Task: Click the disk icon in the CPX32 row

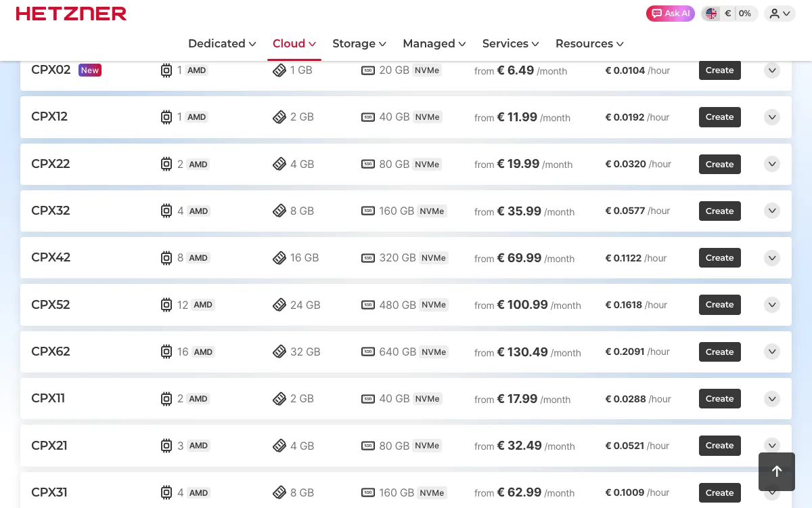Action: click(x=368, y=211)
